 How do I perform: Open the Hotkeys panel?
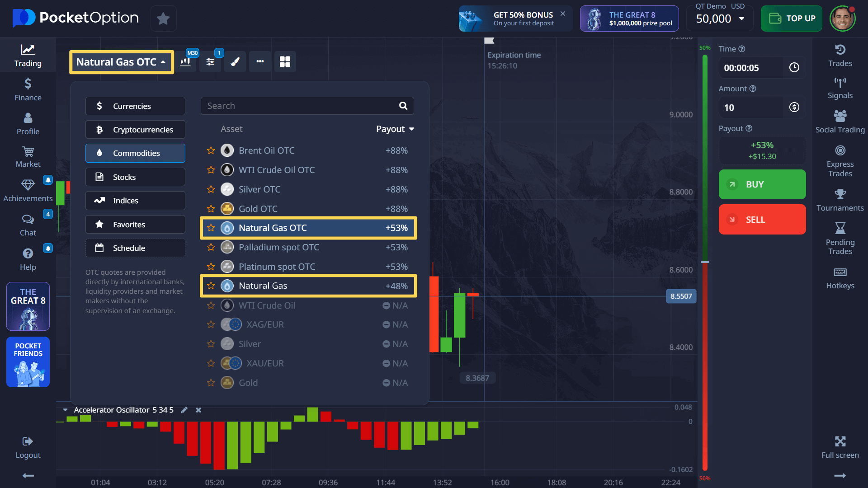click(x=840, y=278)
